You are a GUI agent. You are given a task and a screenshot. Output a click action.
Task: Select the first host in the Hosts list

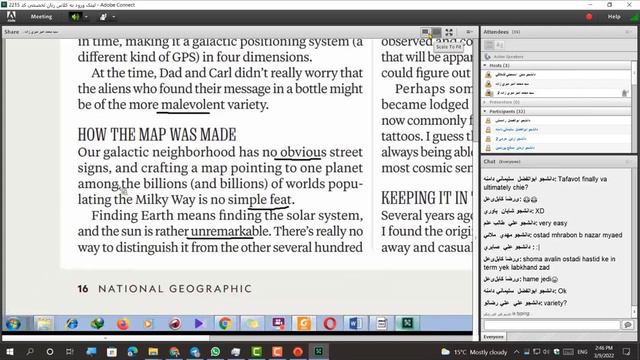(556, 75)
